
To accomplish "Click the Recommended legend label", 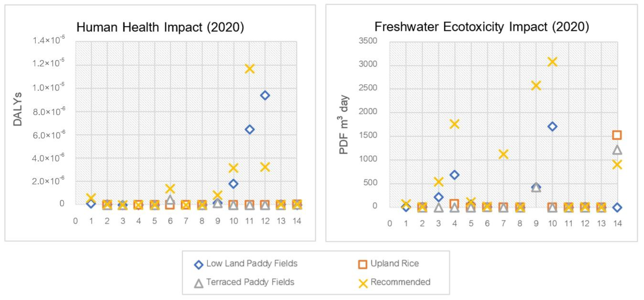I will coord(400,282).
